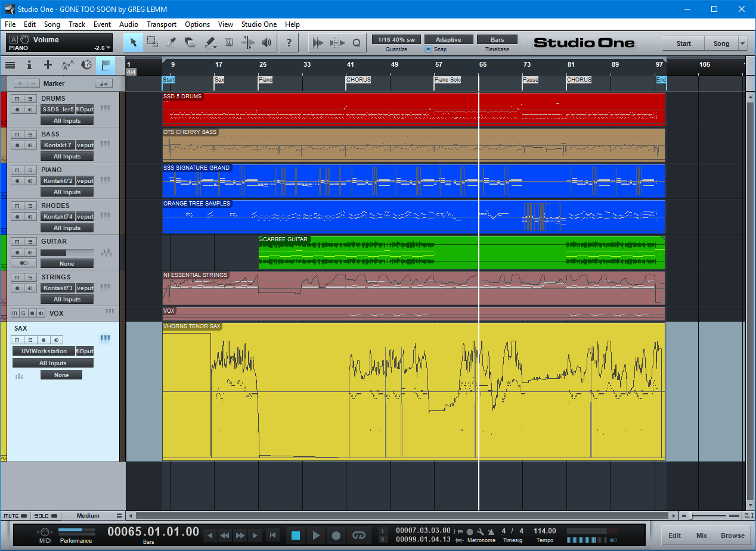Select the Arrow tool
This screenshot has height=551, width=756.
pyautogui.click(x=134, y=42)
